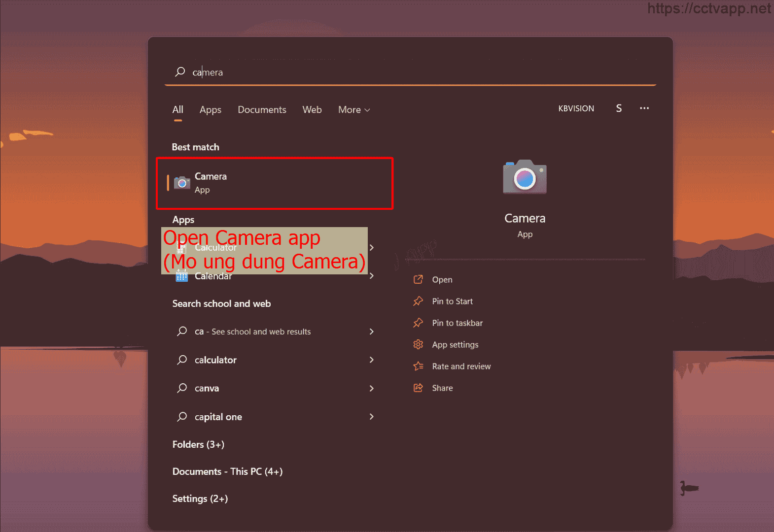The image size is (774, 532).
Task: Expand the More filter dropdown
Action: [353, 110]
